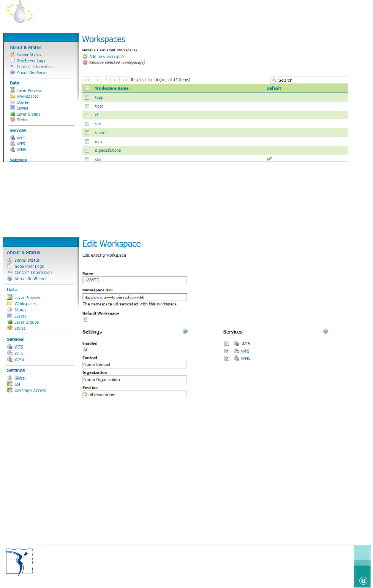
Task: Open Styles link on Edit Workspace sidebar
Action: pyautogui.click(x=20, y=328)
